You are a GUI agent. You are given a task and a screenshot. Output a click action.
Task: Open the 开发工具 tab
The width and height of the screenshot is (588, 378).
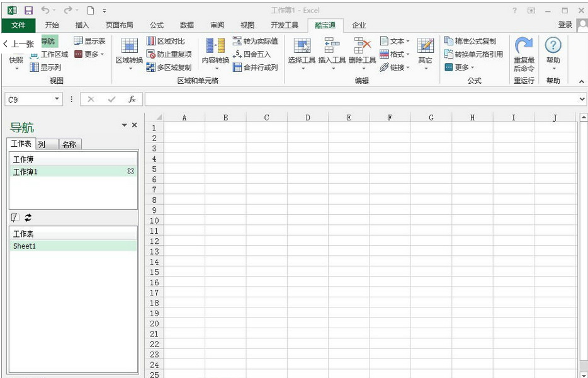pos(285,25)
